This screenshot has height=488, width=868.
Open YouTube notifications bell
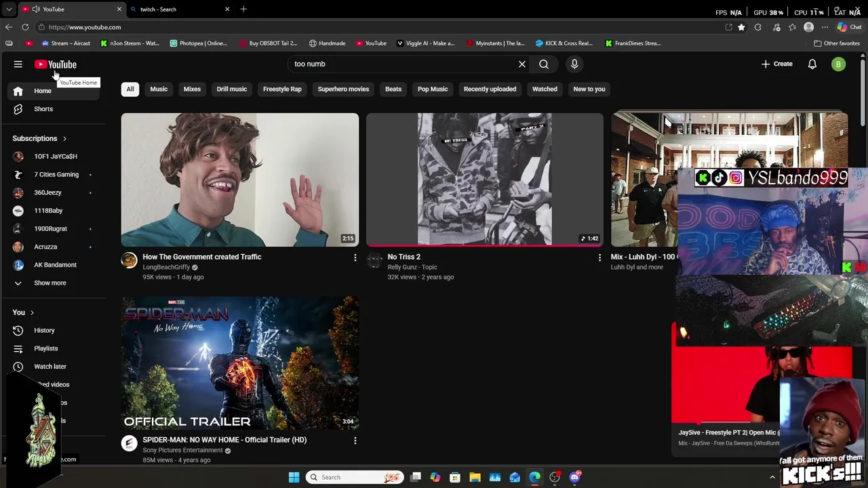coord(812,64)
